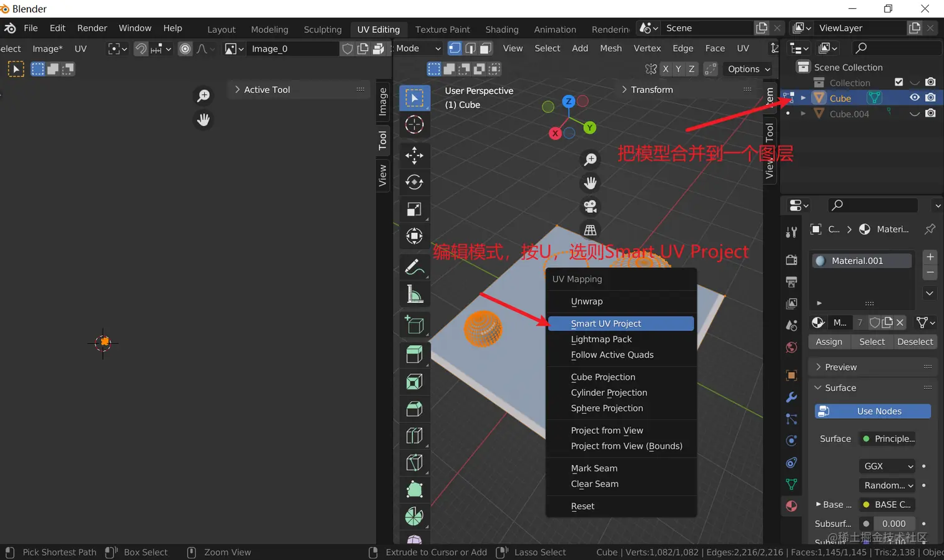
Task: Select the Inset Faces tool
Action: pyautogui.click(x=415, y=381)
